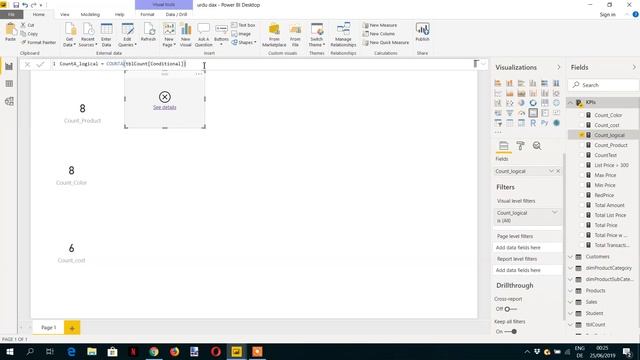640x360 pixels.
Task: Expand the Customers table
Action: click(x=571, y=257)
